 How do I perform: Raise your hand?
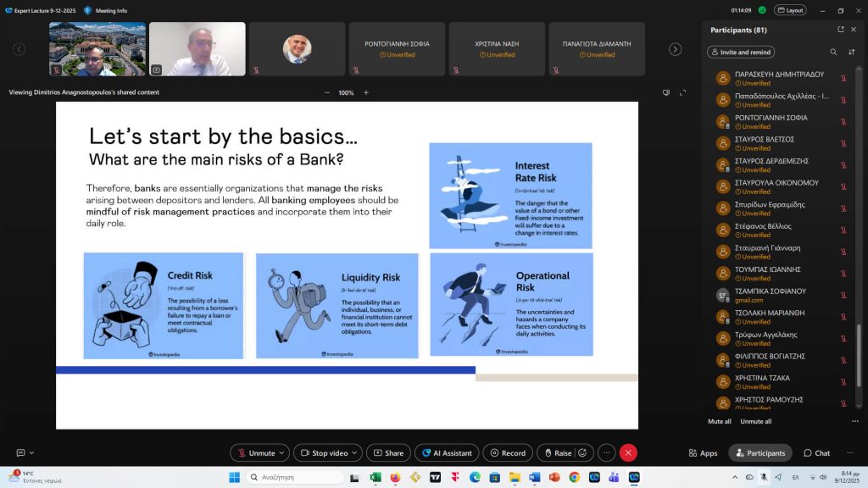561,452
